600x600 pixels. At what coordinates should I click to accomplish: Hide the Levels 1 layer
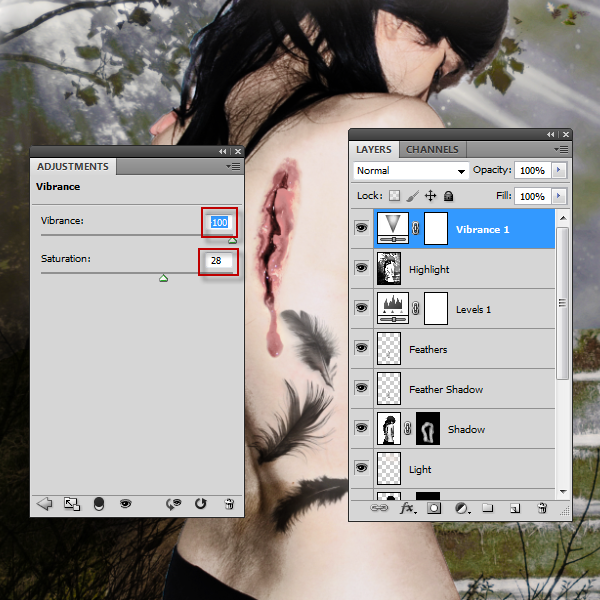coord(362,308)
